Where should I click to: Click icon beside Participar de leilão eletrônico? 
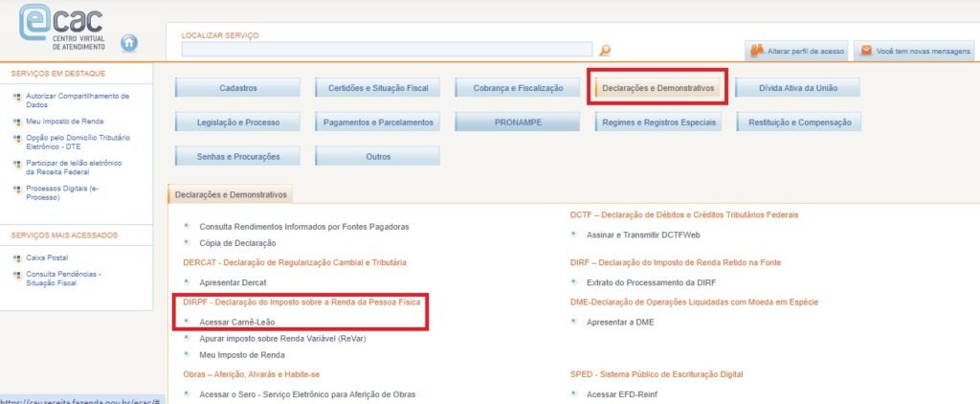17,164
